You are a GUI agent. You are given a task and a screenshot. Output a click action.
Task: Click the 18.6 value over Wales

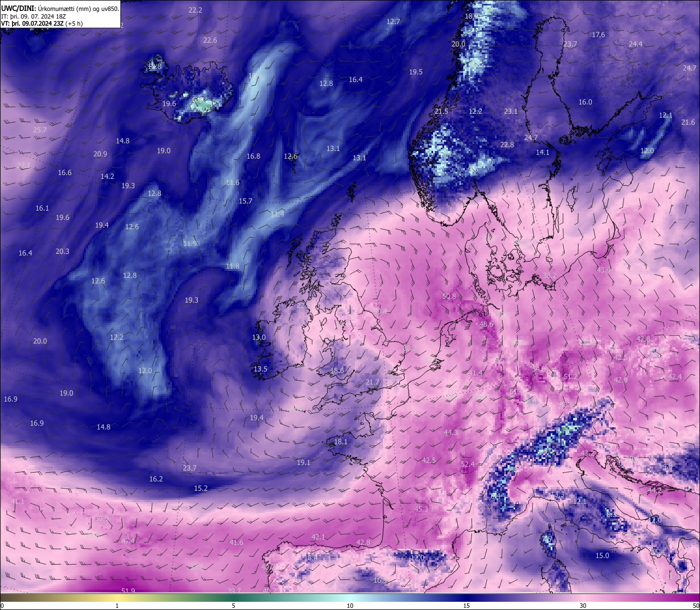coord(337,370)
